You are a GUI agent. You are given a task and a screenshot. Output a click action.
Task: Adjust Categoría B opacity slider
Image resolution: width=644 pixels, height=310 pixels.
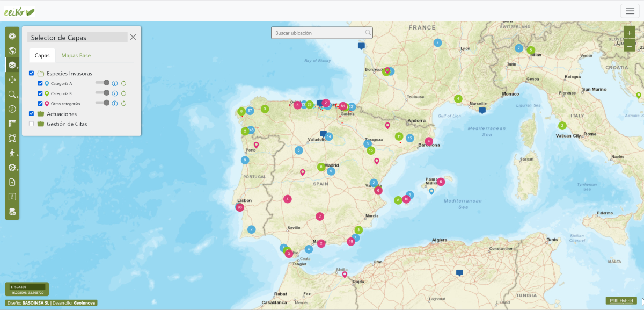[103, 93]
